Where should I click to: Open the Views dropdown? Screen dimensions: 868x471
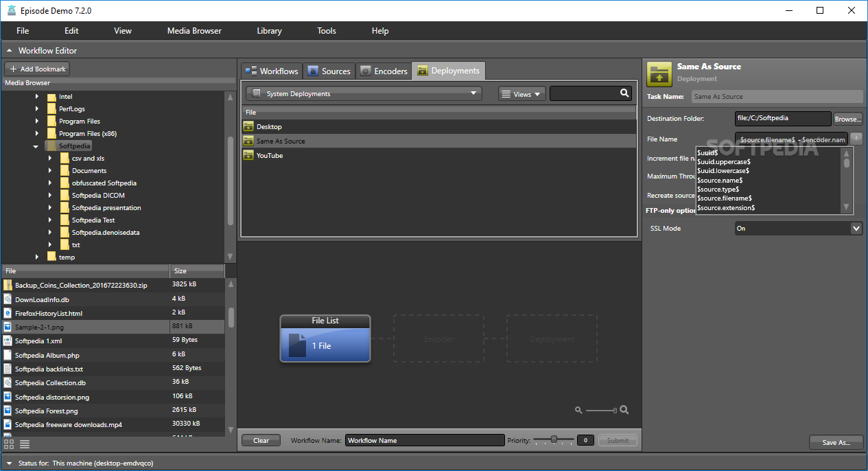click(x=522, y=94)
